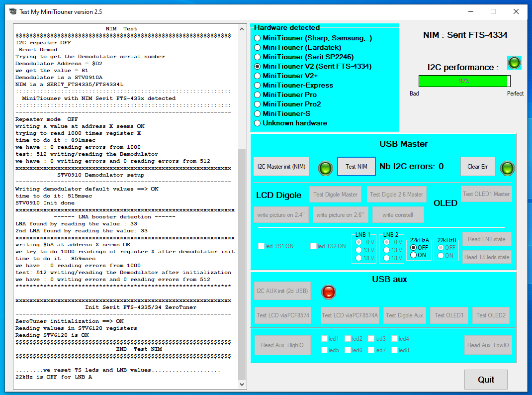Select MiniTiouner V2+ radio button
Screen dimensions: 532x395
257,76
